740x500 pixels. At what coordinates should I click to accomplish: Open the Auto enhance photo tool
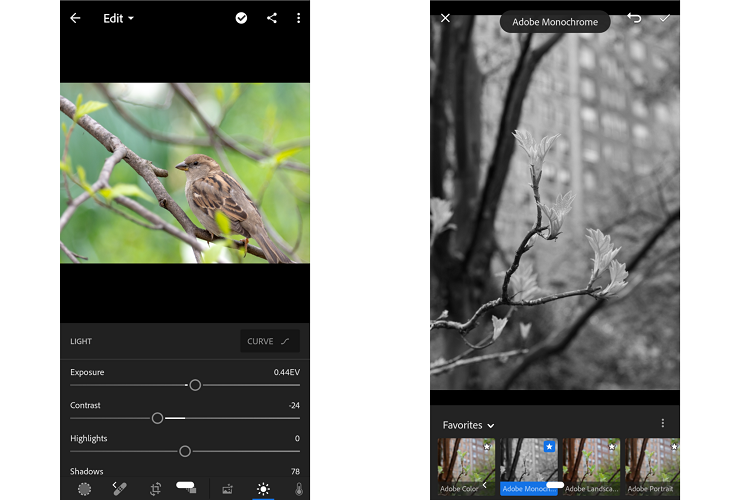pyautogui.click(x=227, y=489)
